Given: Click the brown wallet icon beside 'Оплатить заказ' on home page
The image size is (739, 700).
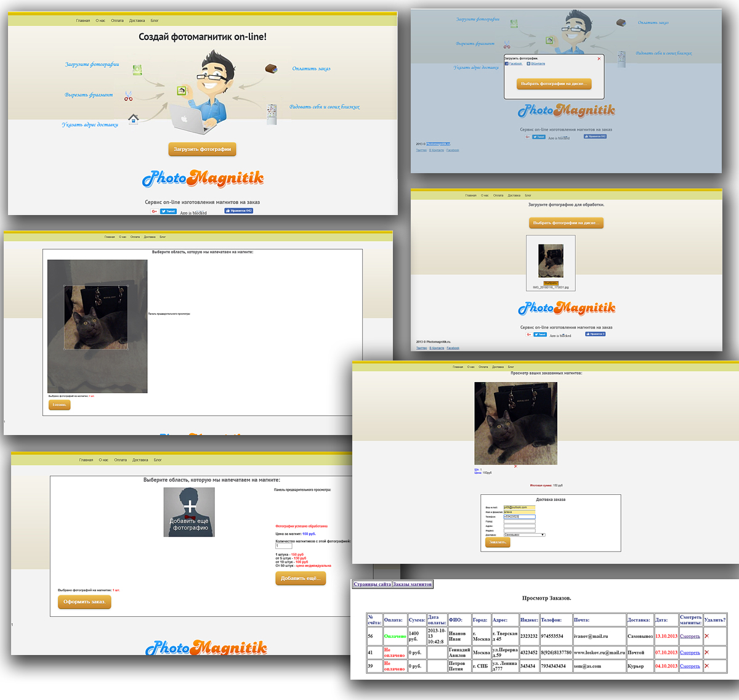Looking at the screenshot, I should pyautogui.click(x=271, y=68).
